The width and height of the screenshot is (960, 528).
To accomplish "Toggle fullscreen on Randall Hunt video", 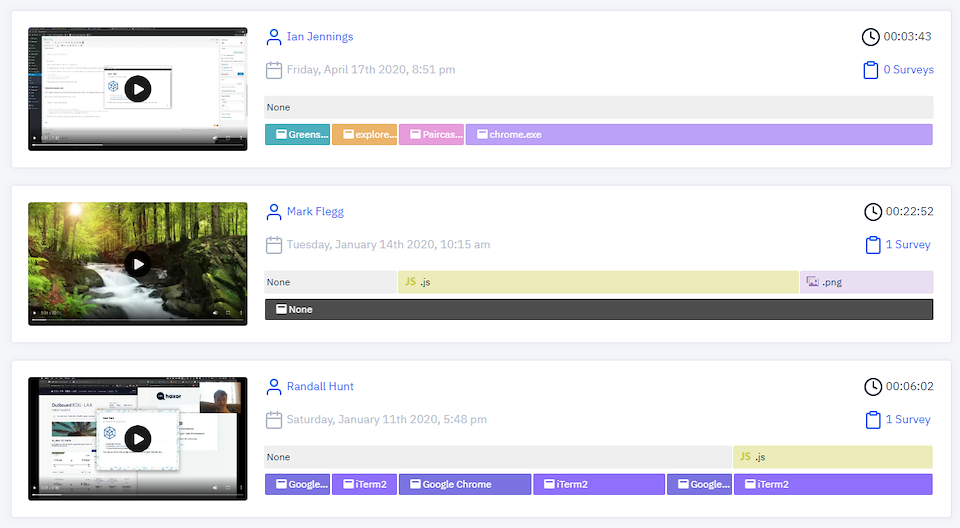I will [x=228, y=488].
